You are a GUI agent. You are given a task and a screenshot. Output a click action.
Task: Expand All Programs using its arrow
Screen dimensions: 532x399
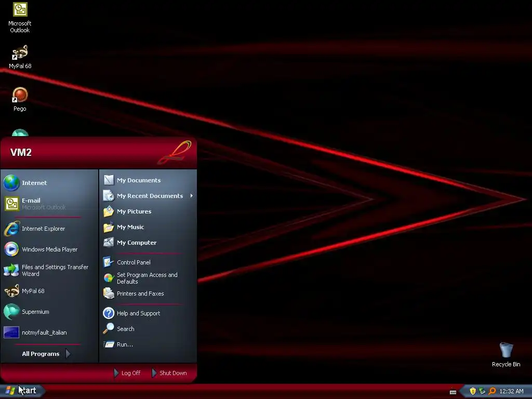(68, 353)
